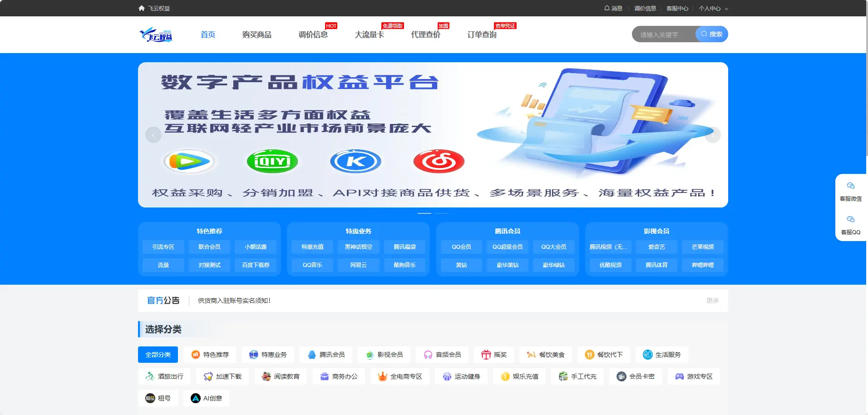Click the home icon beside 飞云权益
The width and height of the screenshot is (868, 415).
[x=141, y=8]
